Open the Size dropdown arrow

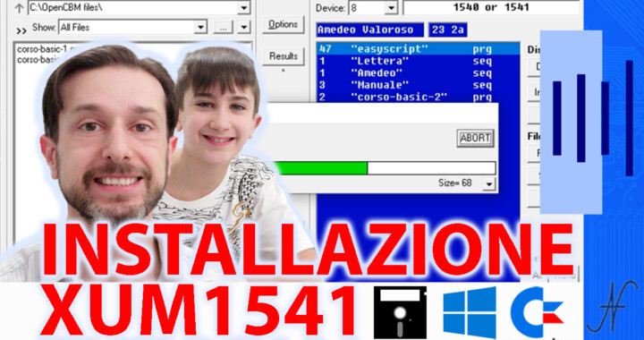(x=488, y=183)
